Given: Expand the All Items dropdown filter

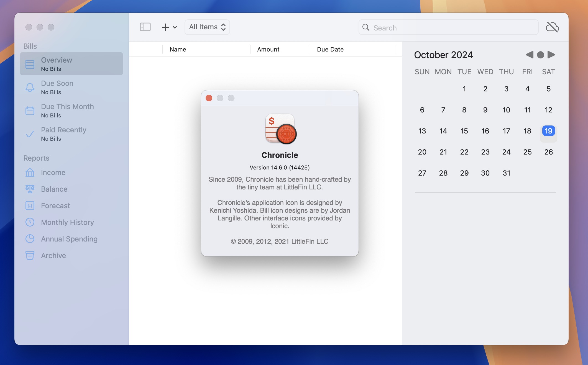Looking at the screenshot, I should pos(206,27).
